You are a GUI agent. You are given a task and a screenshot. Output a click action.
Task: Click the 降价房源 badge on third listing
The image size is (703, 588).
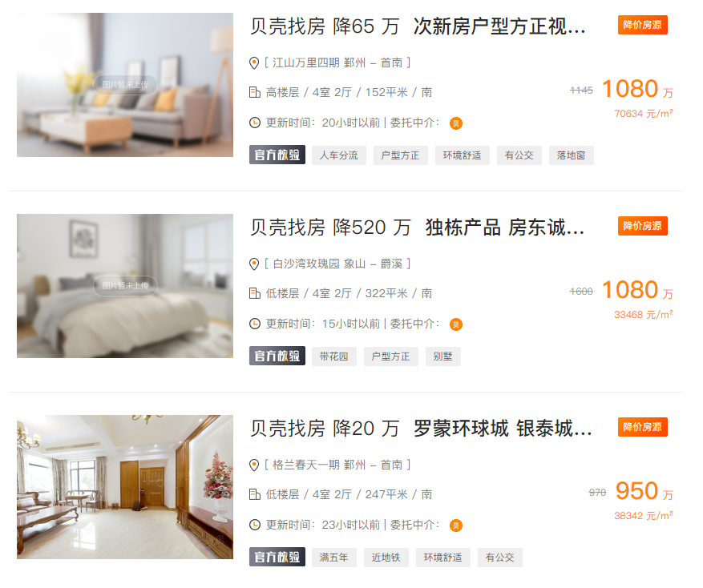coord(642,427)
